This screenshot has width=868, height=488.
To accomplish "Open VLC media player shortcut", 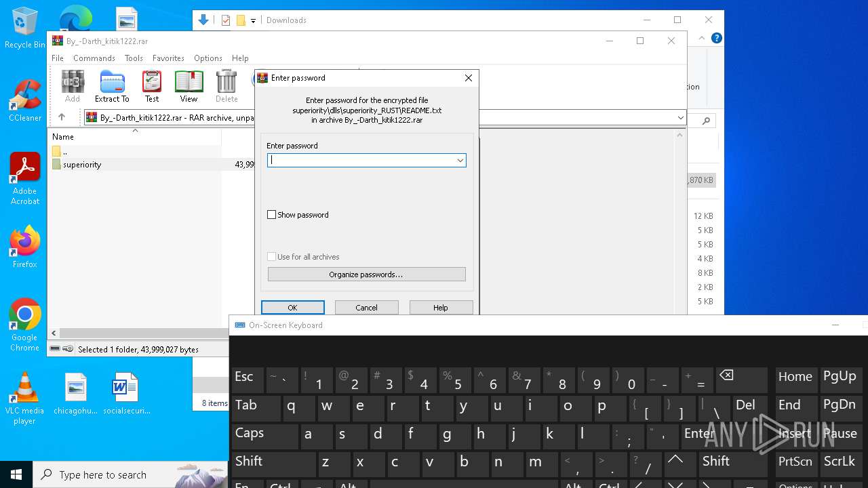I will click(24, 399).
